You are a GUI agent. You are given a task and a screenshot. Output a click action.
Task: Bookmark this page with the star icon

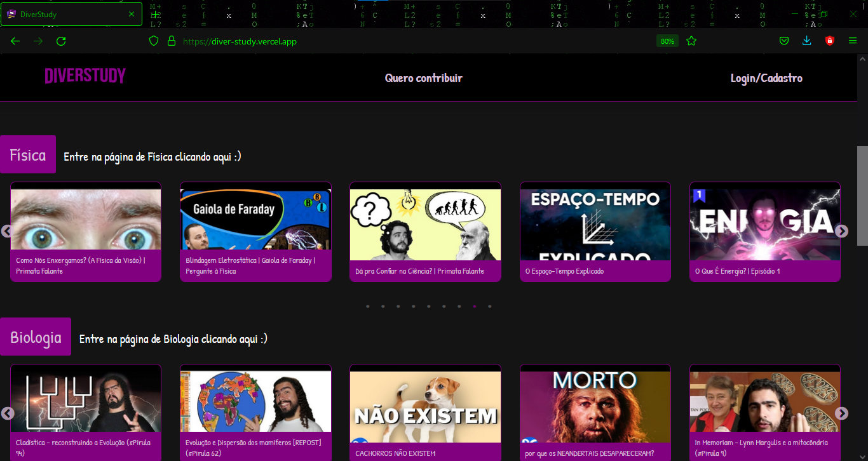(x=691, y=41)
